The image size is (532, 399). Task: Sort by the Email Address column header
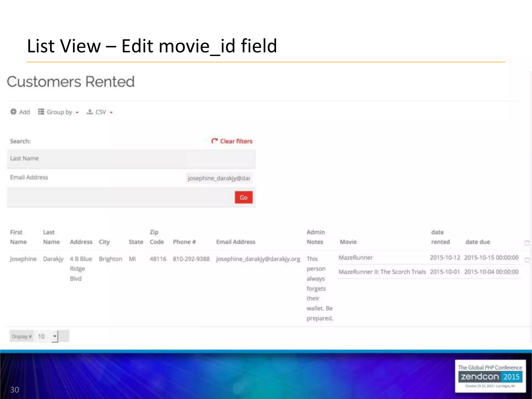tap(236, 242)
